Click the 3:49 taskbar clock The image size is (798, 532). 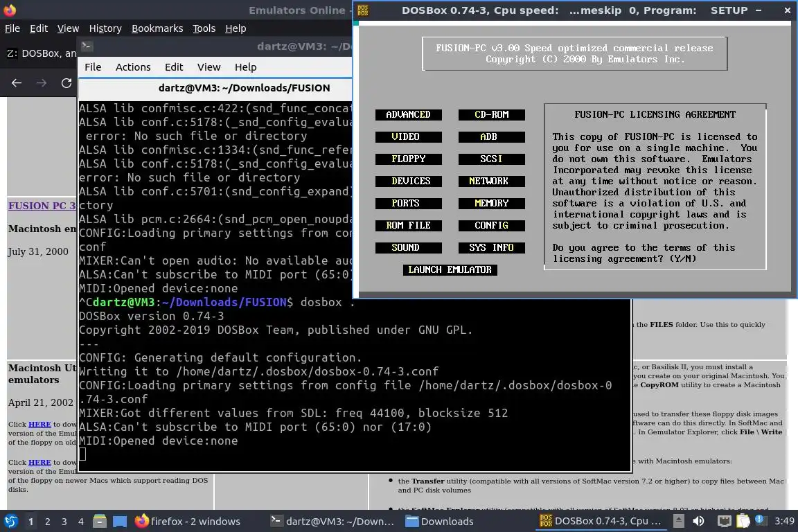tap(784, 521)
